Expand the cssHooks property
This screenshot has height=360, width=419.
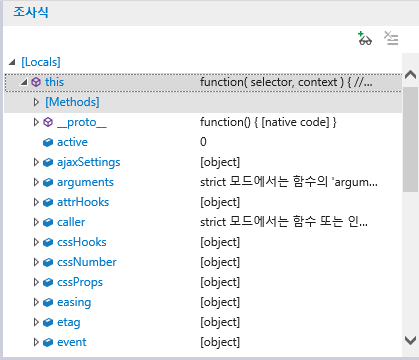point(36,242)
